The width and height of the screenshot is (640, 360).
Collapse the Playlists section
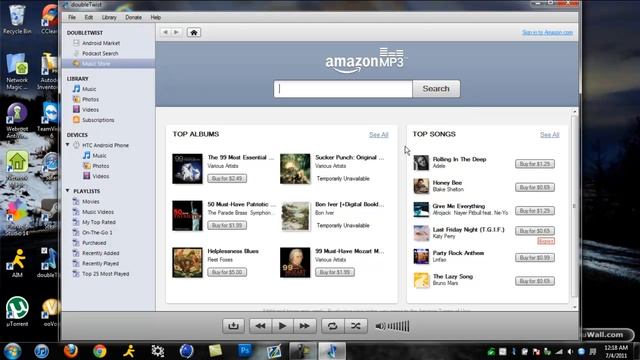[68, 191]
